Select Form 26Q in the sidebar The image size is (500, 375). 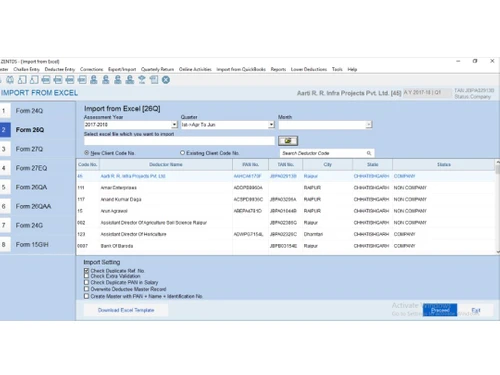point(38,130)
